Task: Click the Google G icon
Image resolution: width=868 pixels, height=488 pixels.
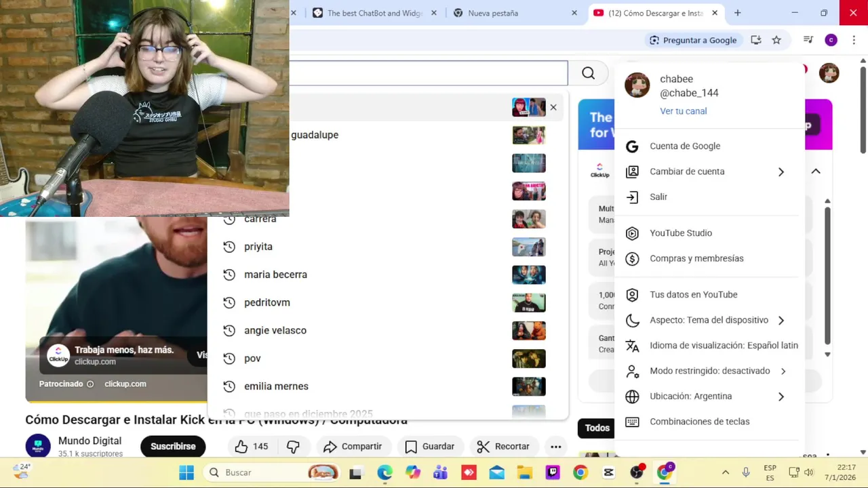Action: click(632, 146)
